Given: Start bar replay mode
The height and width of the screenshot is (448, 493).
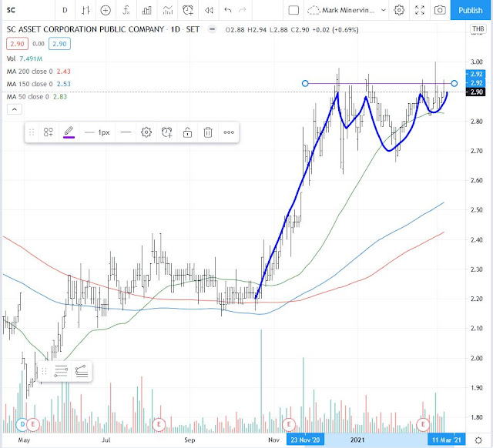Looking at the screenshot, I should pos(209,10).
